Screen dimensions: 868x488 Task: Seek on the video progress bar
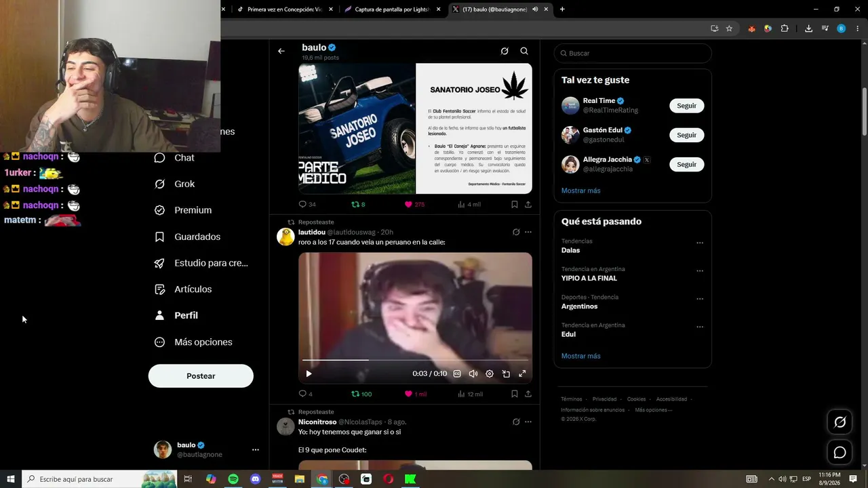tap(415, 360)
